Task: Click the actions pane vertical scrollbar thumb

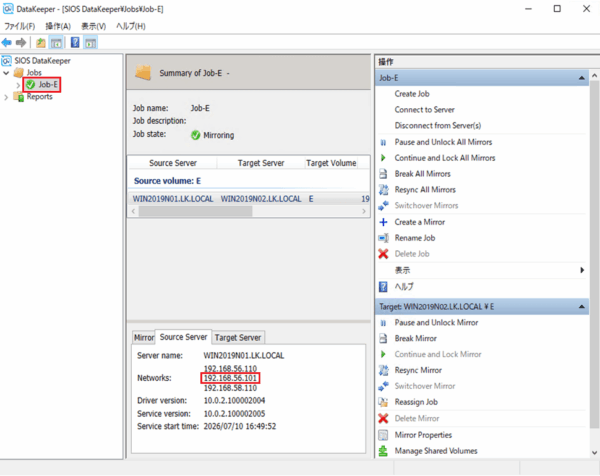Action: (594, 254)
